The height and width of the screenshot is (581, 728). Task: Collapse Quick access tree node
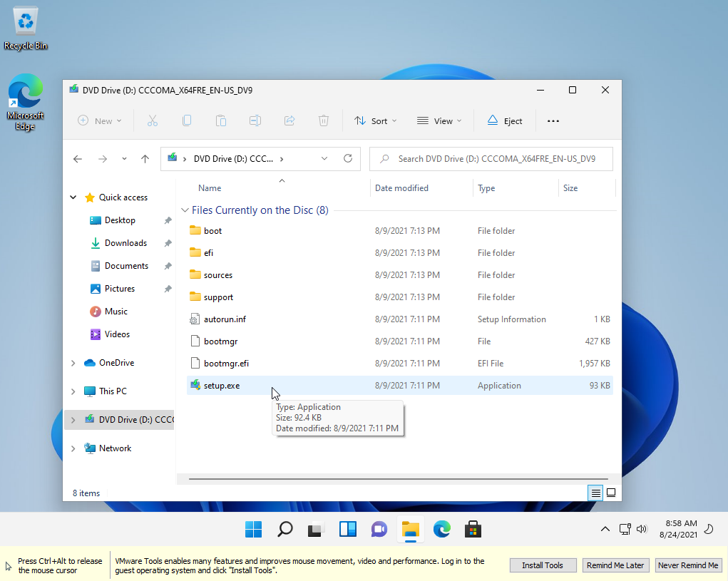pyautogui.click(x=73, y=197)
